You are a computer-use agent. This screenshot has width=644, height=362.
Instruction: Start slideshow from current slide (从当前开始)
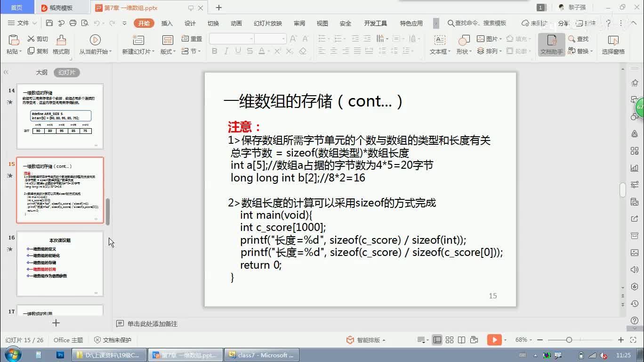[x=95, y=41]
